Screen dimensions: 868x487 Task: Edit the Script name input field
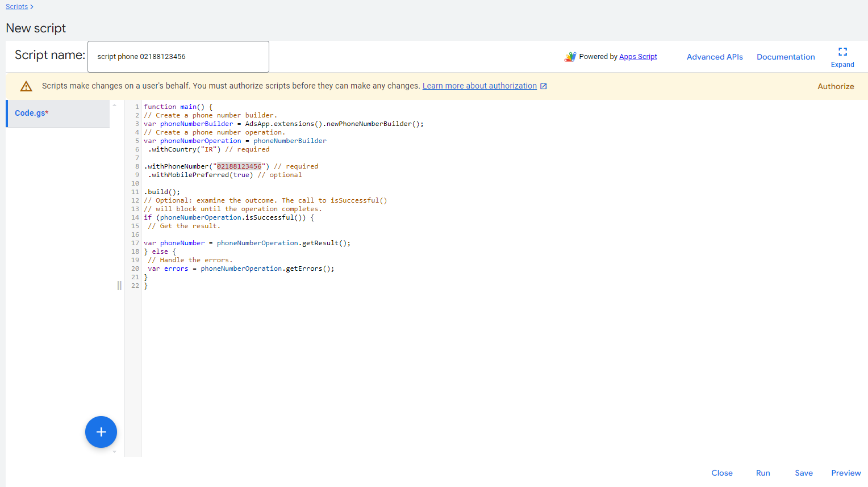pos(178,57)
